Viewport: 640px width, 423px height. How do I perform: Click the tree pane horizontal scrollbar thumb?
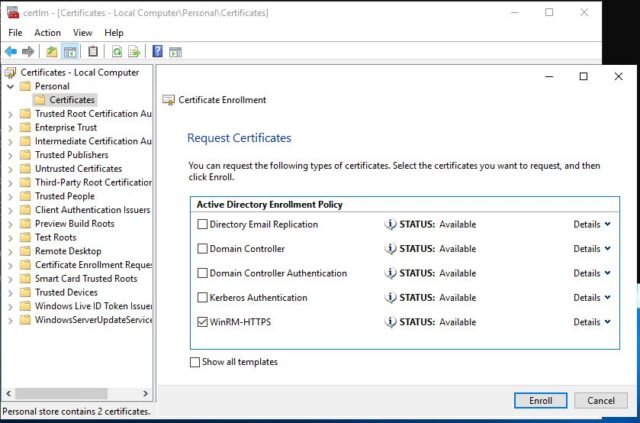click(61, 394)
